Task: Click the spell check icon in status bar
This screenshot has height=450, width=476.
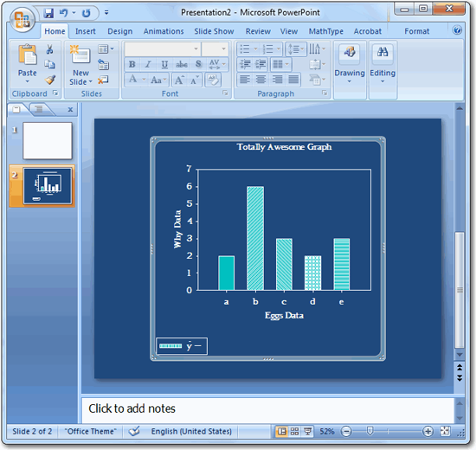Action: [134, 431]
